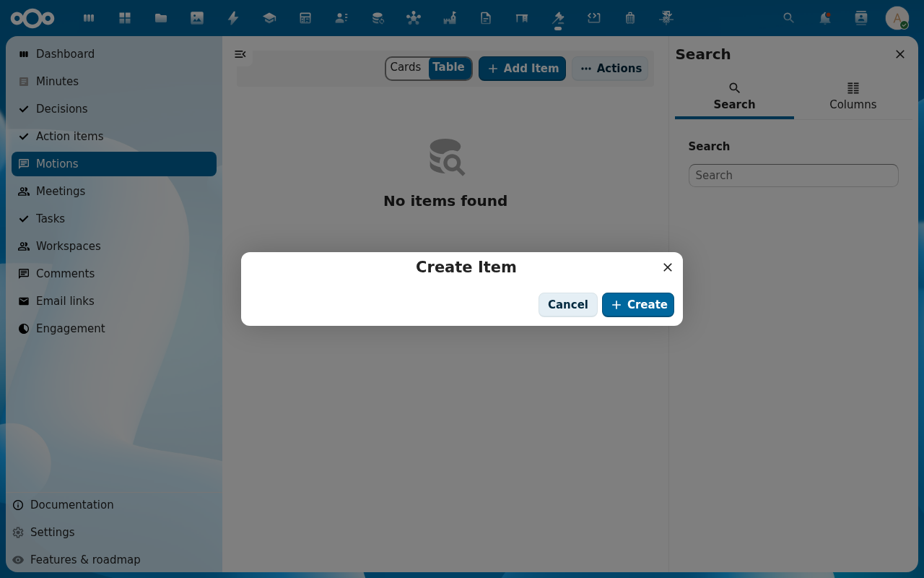Open the gavel app icon in top bar
The image size is (924, 578).
[x=558, y=18]
